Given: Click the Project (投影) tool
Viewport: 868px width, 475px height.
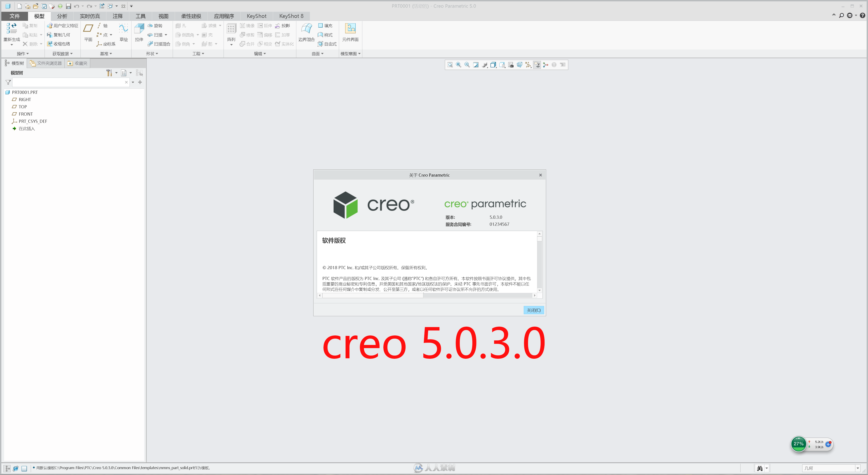Looking at the screenshot, I should click(x=282, y=26).
